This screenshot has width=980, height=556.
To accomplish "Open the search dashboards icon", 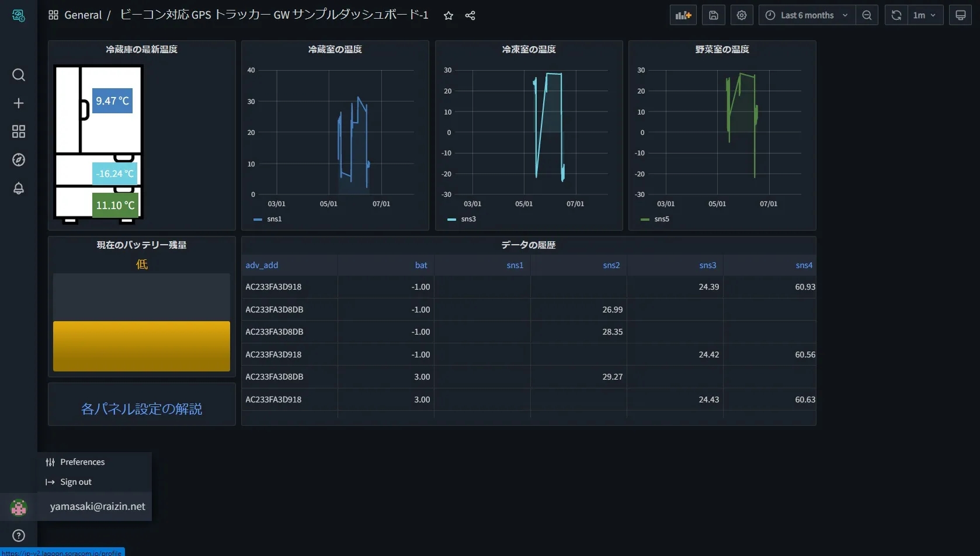I will (19, 75).
